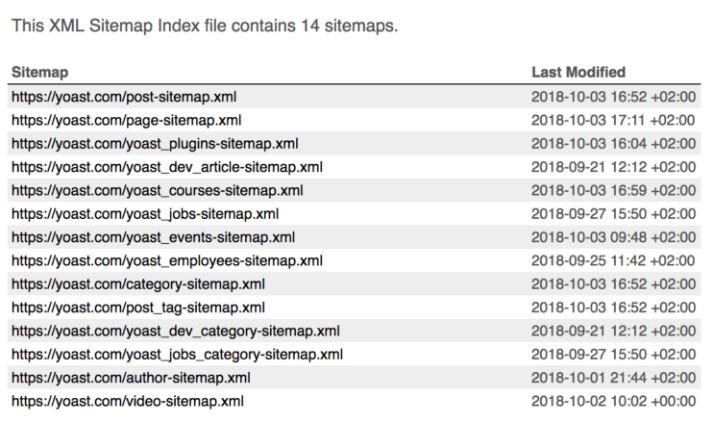The height and width of the screenshot is (422, 712).
Task: Open the yoast_employees-sitemap.xml link
Action: pyautogui.click(x=167, y=261)
